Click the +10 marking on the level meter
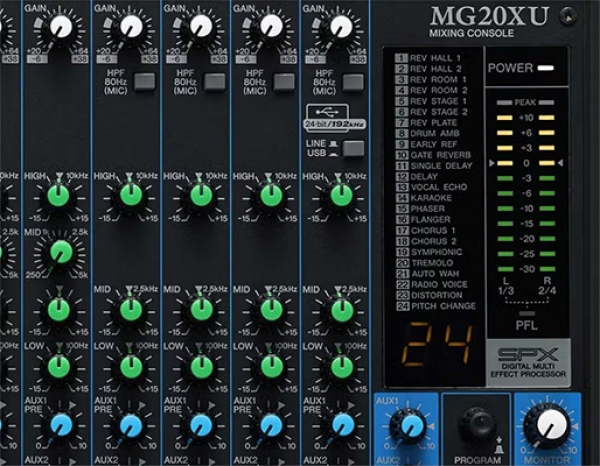The width and height of the screenshot is (600, 466). click(526, 117)
